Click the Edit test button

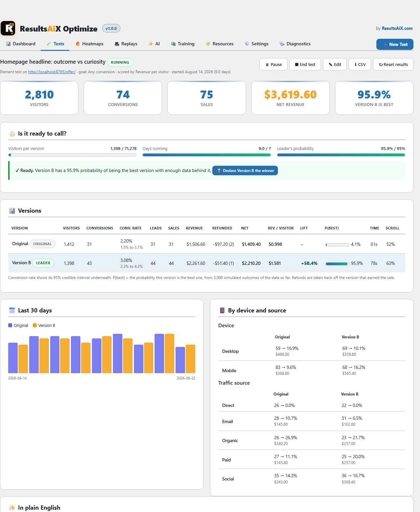tap(335, 64)
